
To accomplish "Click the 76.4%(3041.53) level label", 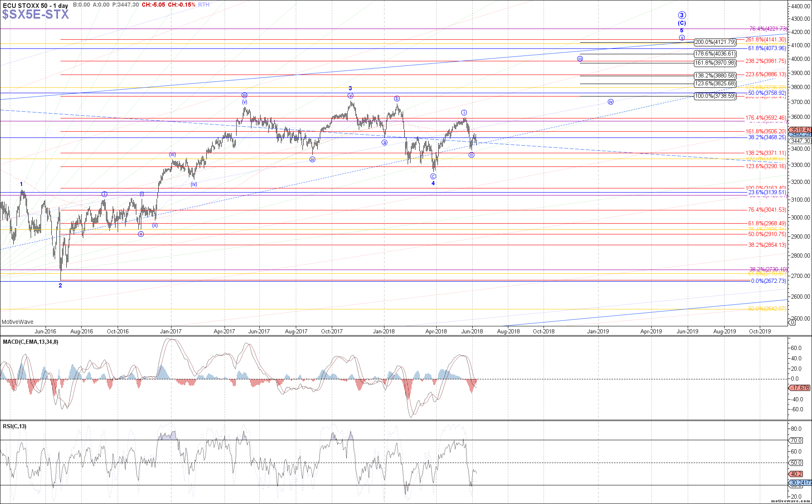I will [767, 210].
